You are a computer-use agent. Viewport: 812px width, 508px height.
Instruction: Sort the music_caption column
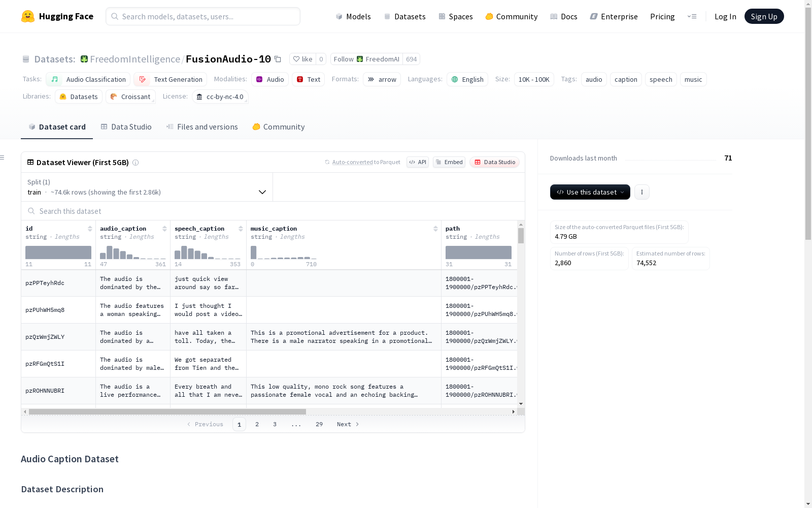(435, 229)
